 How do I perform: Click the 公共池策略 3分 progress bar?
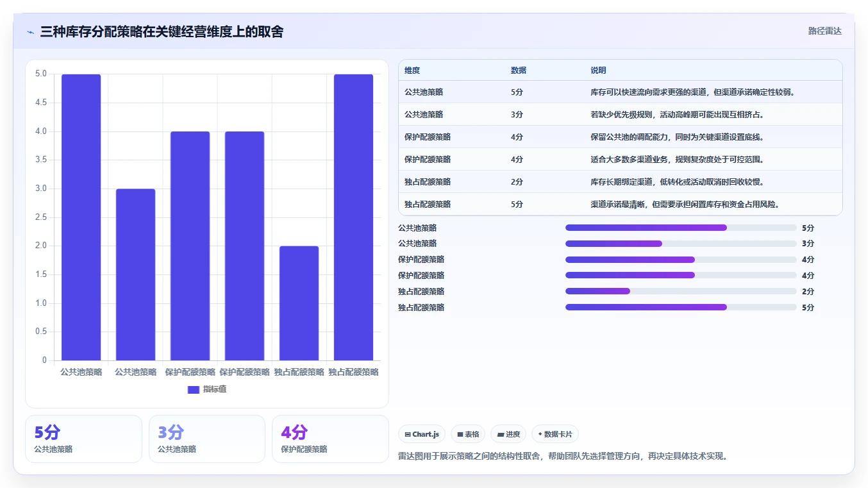click(x=681, y=244)
